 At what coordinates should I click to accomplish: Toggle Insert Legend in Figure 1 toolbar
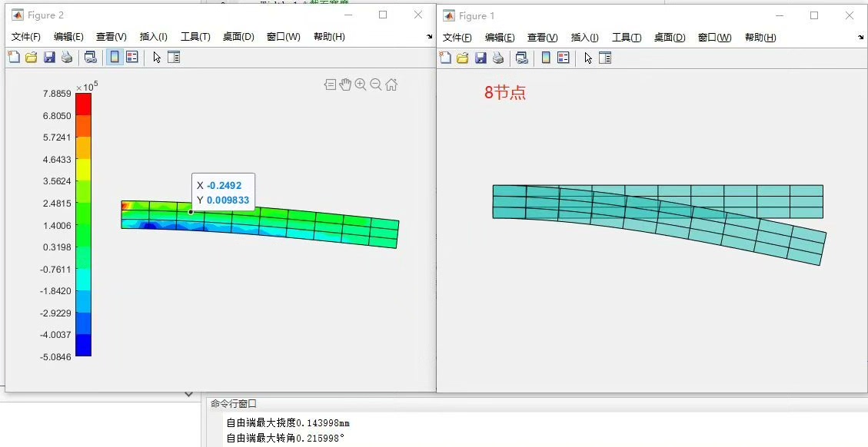click(x=563, y=58)
